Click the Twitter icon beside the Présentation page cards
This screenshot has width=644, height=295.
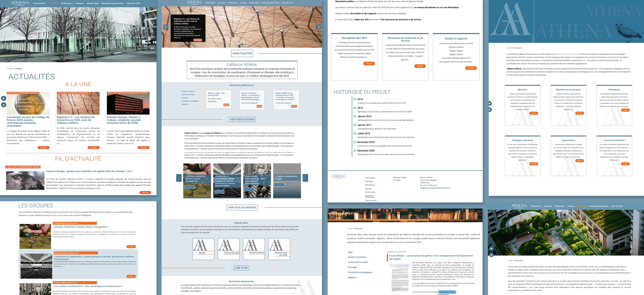(x=490, y=103)
